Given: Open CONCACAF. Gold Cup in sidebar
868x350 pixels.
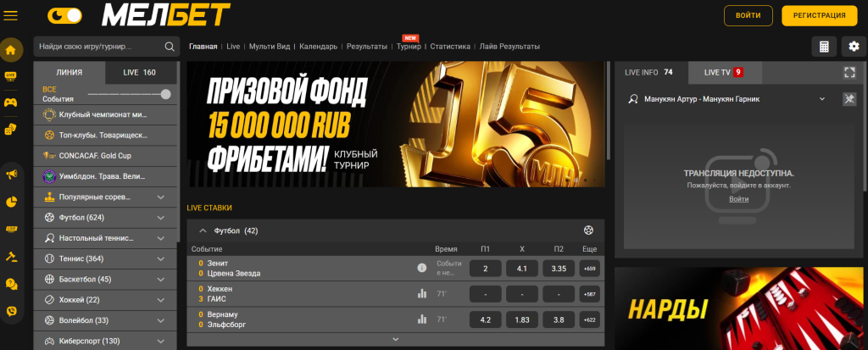Looking at the screenshot, I should click(105, 156).
